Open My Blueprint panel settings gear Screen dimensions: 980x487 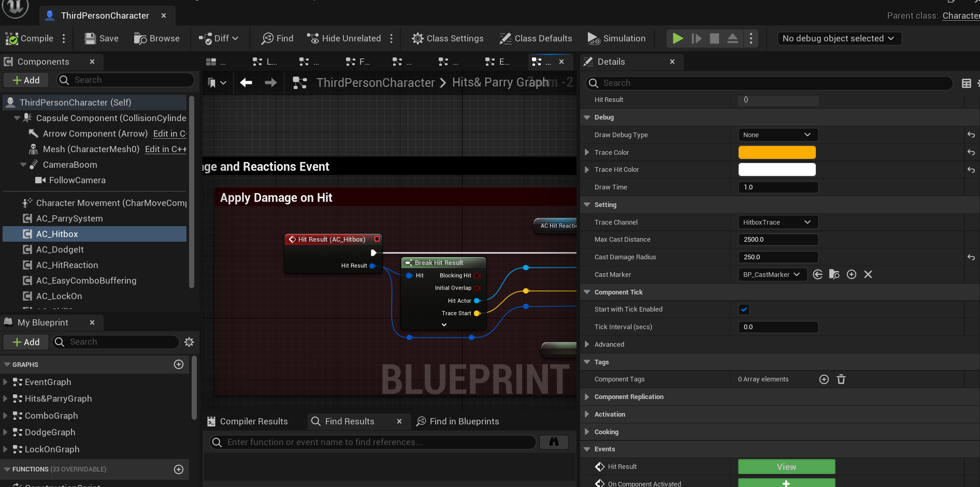tap(189, 342)
